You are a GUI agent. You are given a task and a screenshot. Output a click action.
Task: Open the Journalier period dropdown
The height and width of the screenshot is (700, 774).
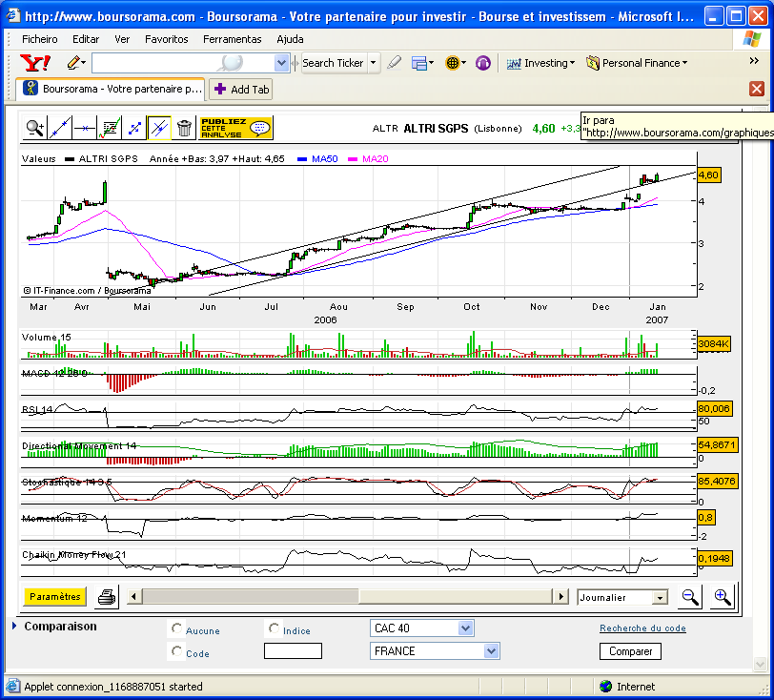pyautogui.click(x=621, y=598)
